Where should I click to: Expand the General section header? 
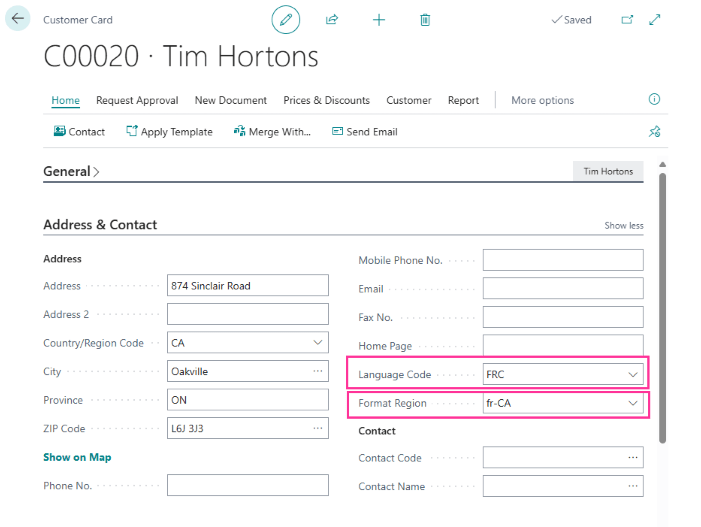(x=71, y=172)
